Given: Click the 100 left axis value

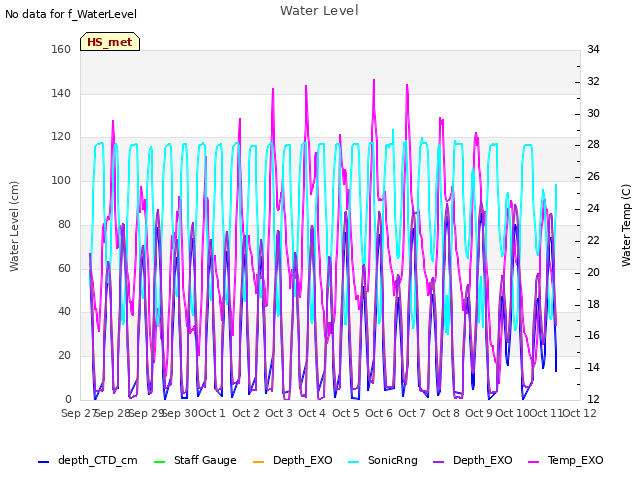Looking at the screenshot, I should [61, 180].
